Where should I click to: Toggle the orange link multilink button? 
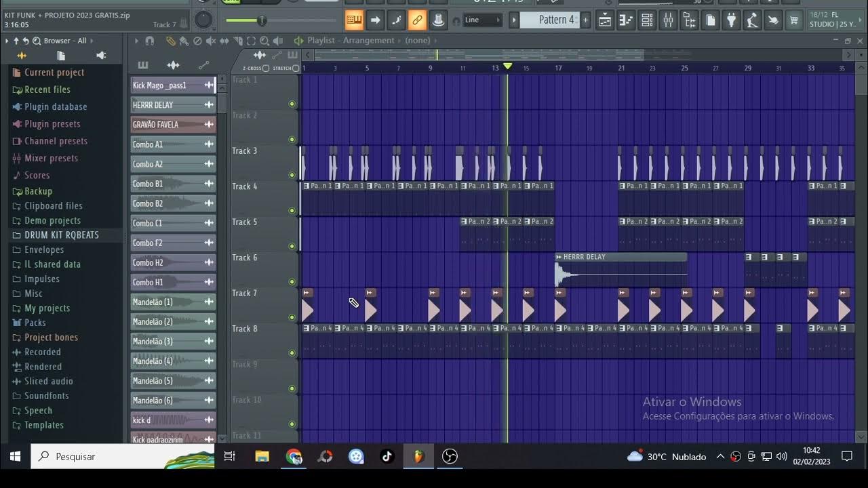coord(417,20)
